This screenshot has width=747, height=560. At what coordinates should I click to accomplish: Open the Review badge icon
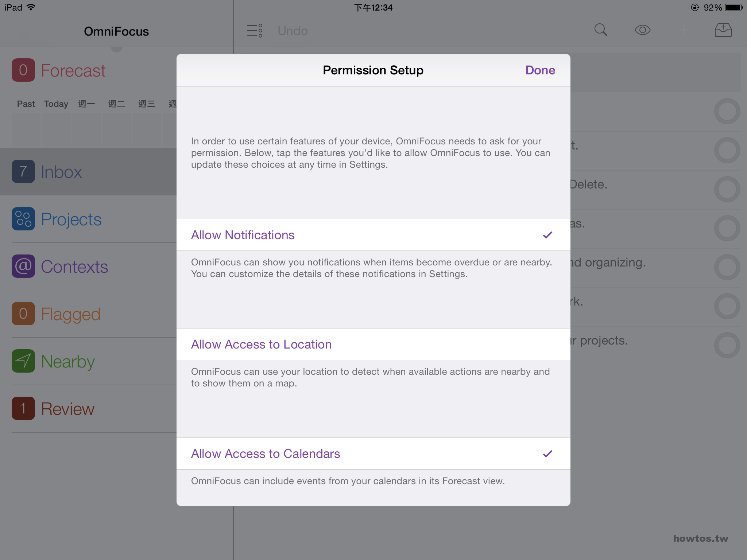[23, 408]
